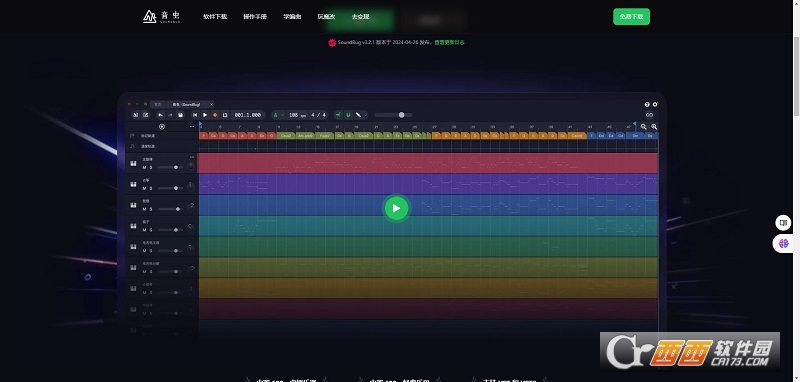Click the big green play button overlay
800x382 pixels.
click(396, 208)
